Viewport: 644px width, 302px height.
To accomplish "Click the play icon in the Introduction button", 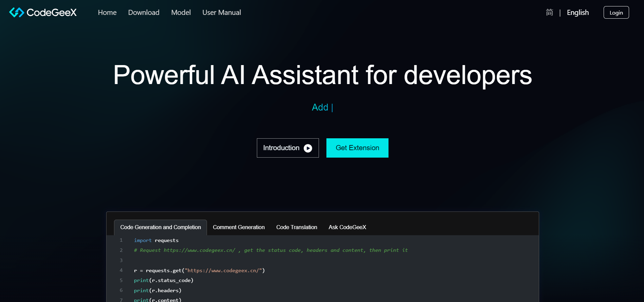I will (308, 148).
